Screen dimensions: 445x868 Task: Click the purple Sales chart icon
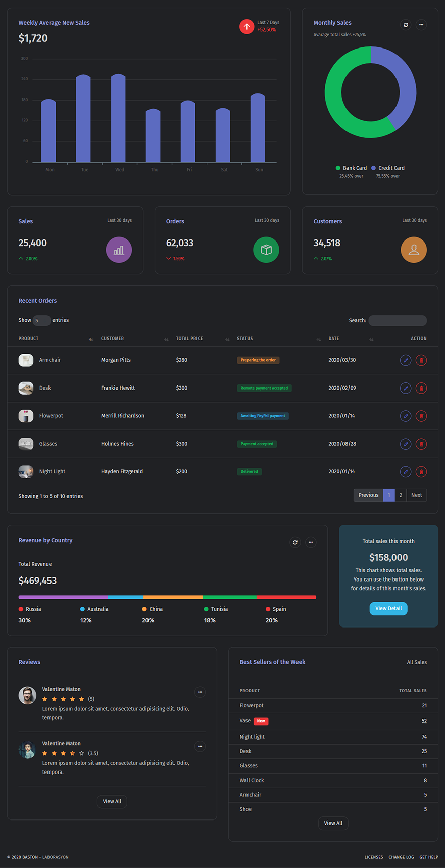point(119,250)
